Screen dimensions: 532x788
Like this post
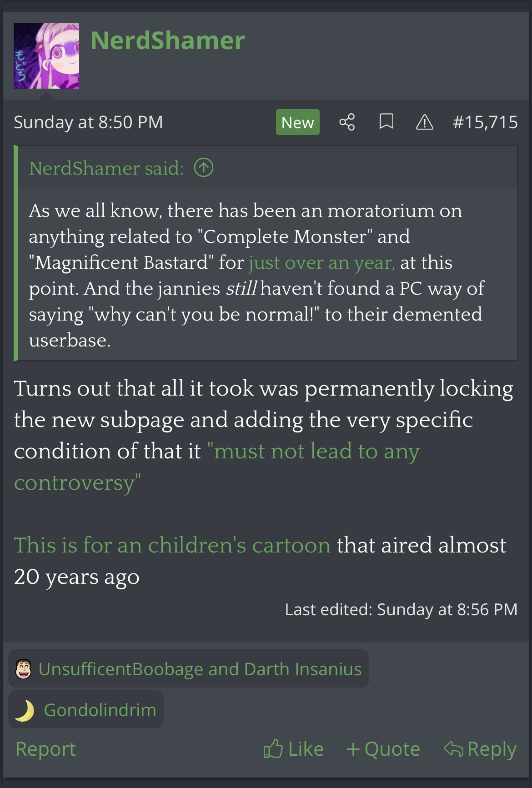(x=294, y=749)
